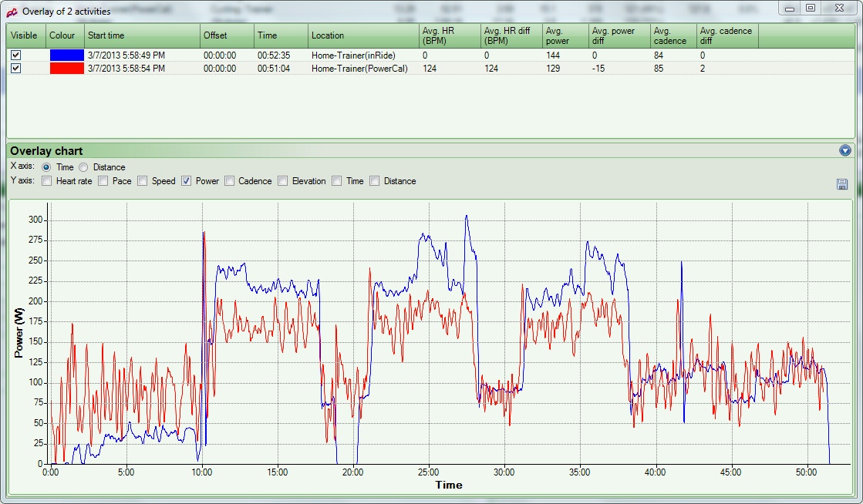The height and width of the screenshot is (504, 863).
Task: Maximize the Overlay window
Action: [810, 8]
